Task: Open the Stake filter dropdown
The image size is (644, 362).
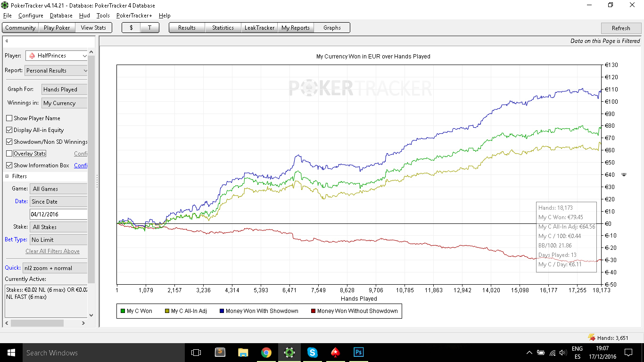Action: [58, 227]
